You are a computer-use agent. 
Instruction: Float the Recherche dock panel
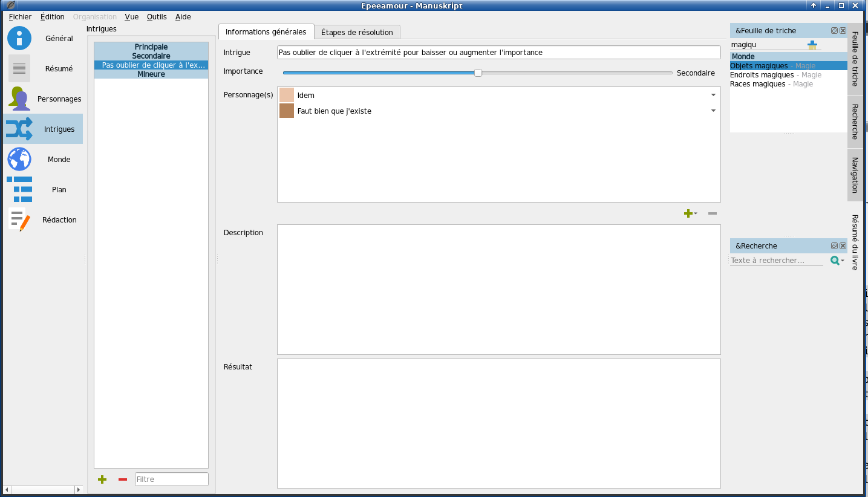tap(834, 245)
